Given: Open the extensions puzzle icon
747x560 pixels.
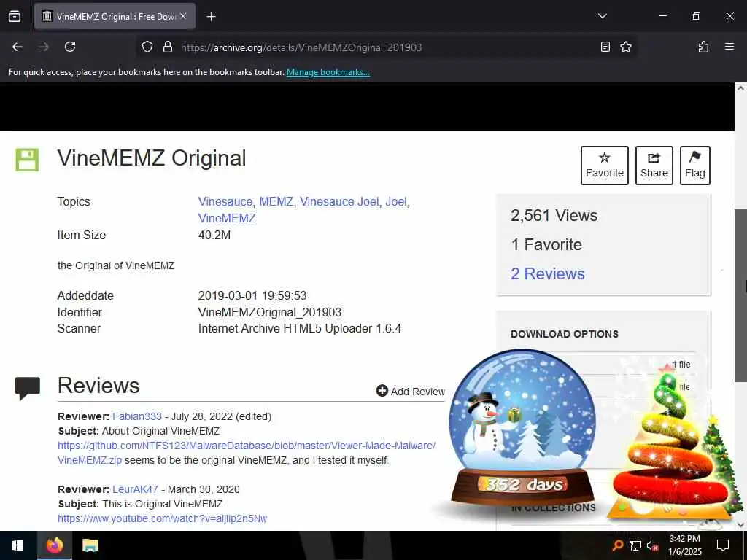Looking at the screenshot, I should [x=703, y=47].
